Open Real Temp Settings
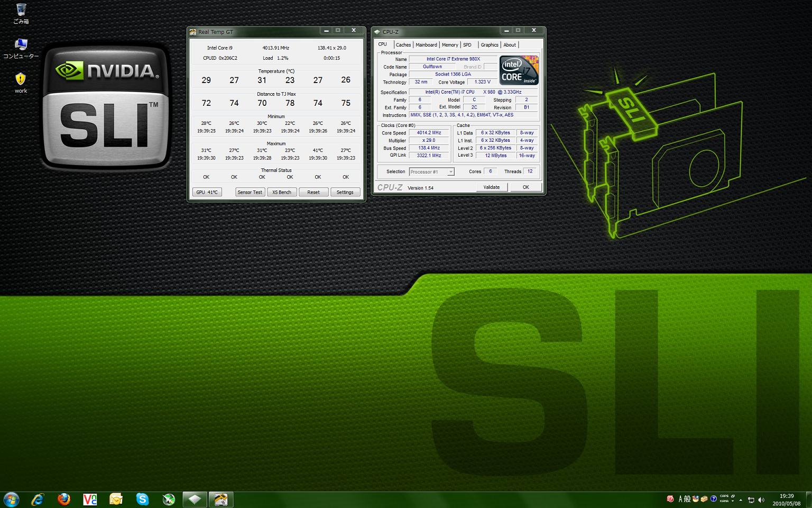The height and width of the screenshot is (508, 812). [345, 192]
